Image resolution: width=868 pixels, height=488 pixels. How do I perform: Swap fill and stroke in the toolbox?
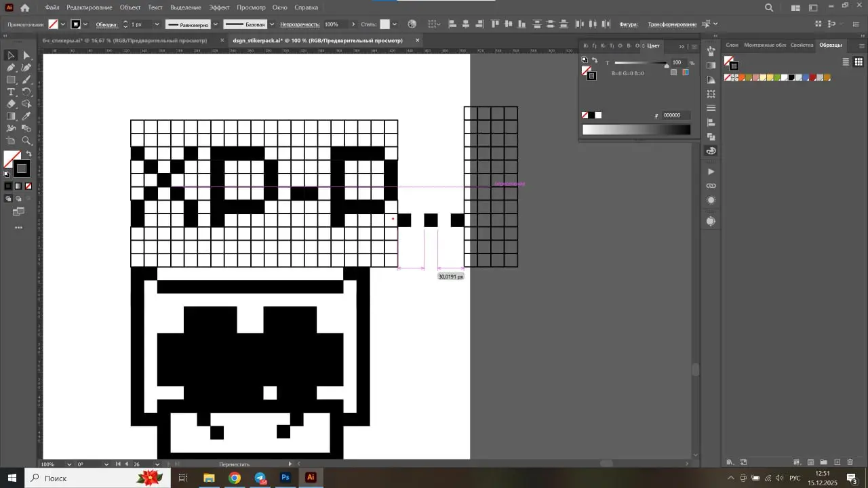[28, 155]
